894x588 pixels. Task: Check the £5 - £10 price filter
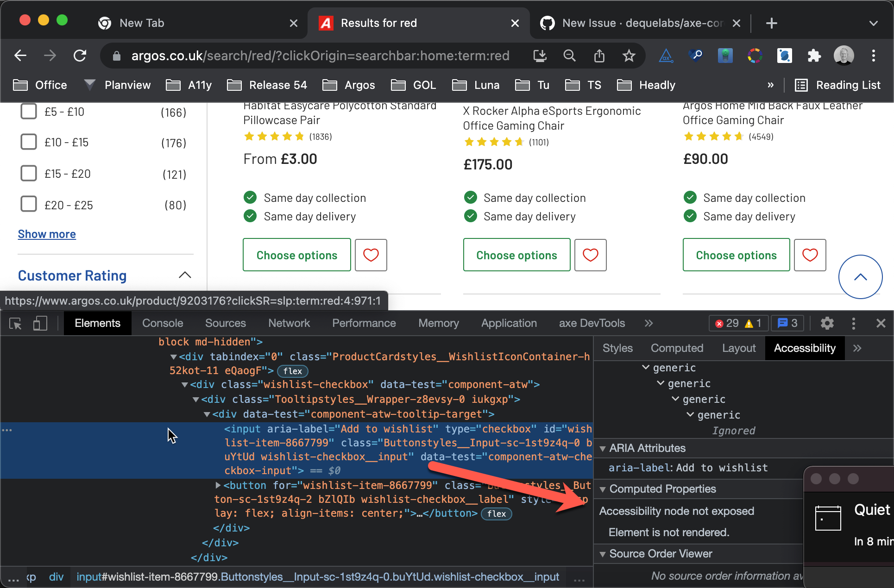pyautogui.click(x=29, y=111)
